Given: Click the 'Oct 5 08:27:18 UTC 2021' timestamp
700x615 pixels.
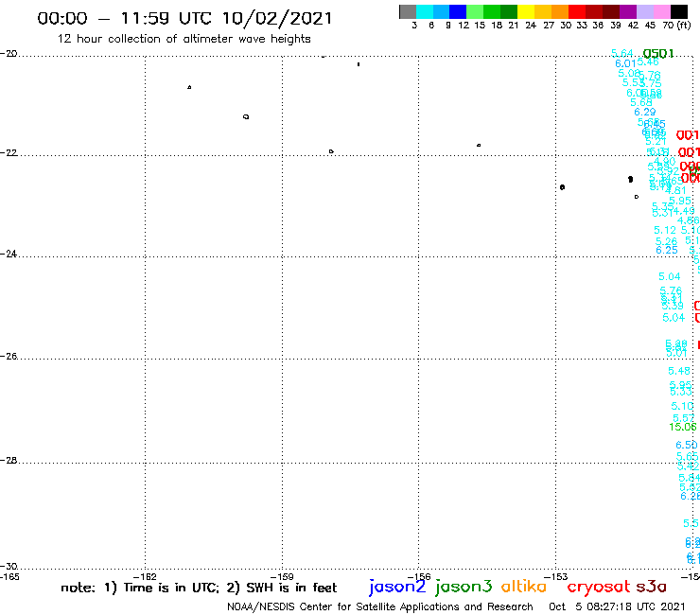Looking at the screenshot, I should click(x=617, y=606).
